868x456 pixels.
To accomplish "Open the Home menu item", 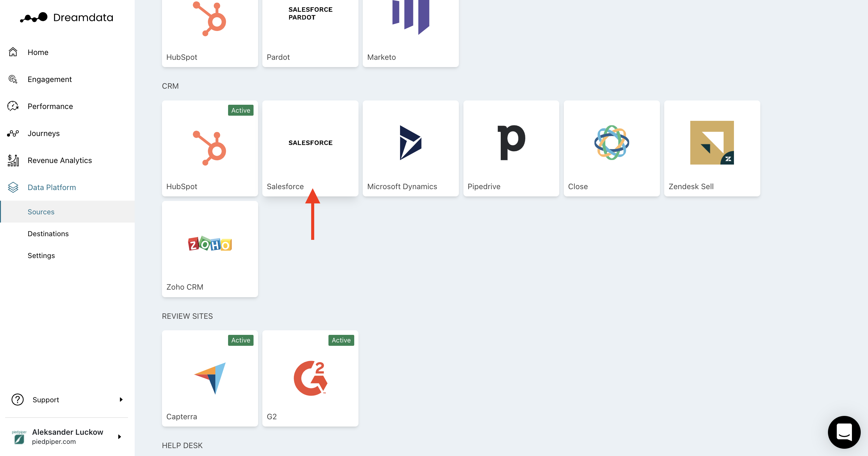I will pos(67,52).
